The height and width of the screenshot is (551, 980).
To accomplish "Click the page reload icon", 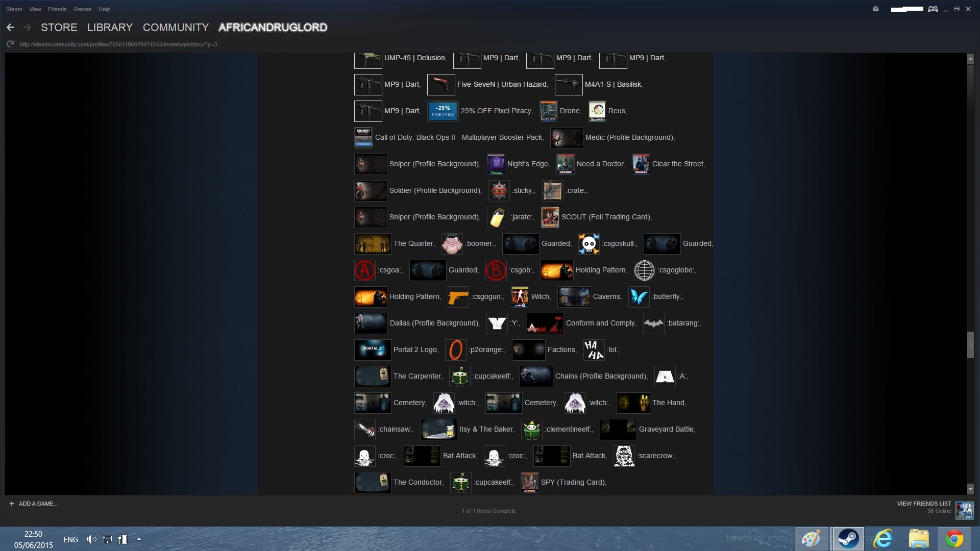I will click(x=10, y=44).
